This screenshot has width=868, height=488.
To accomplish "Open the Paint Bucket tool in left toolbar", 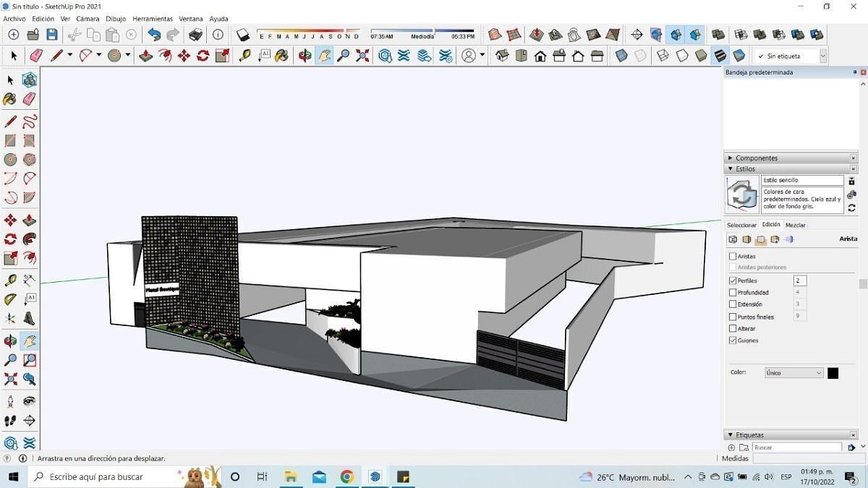I will (10, 99).
